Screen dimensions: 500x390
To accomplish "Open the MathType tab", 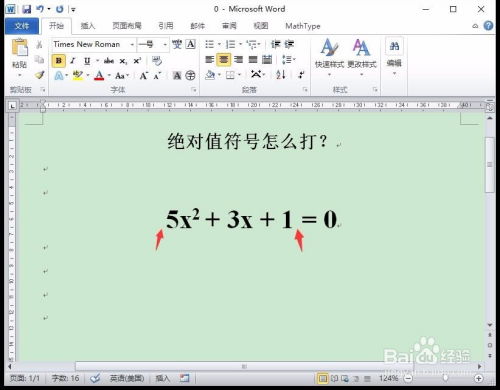I will tap(303, 26).
